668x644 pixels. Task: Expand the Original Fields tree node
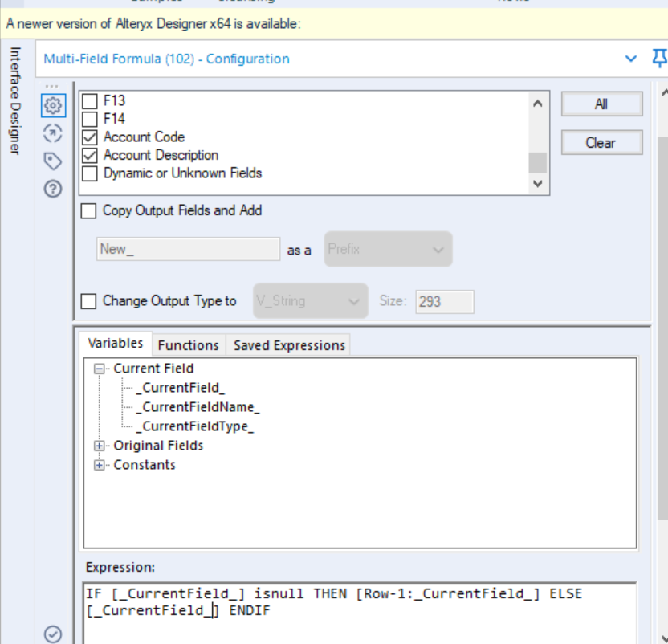[x=98, y=446]
